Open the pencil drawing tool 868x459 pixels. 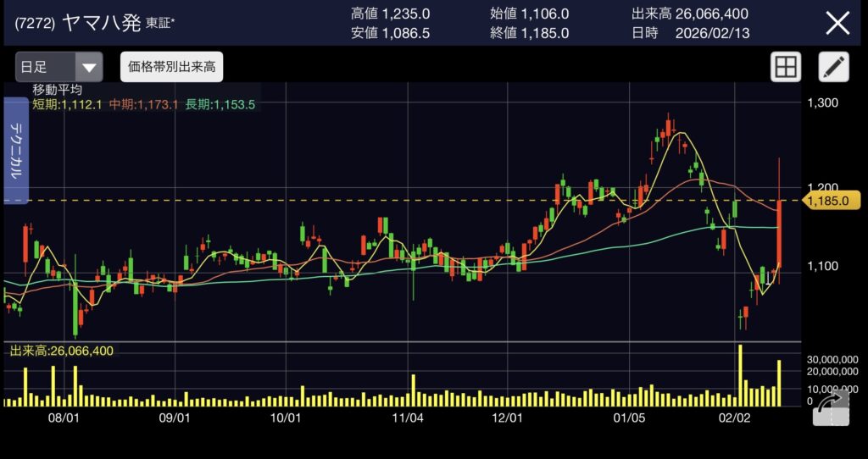pyautogui.click(x=833, y=67)
